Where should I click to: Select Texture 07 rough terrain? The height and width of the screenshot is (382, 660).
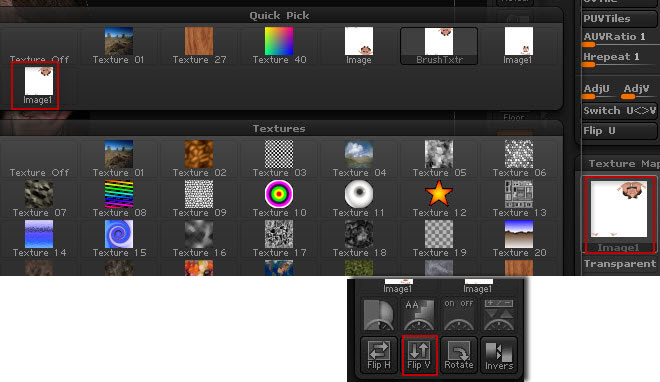coord(39,199)
